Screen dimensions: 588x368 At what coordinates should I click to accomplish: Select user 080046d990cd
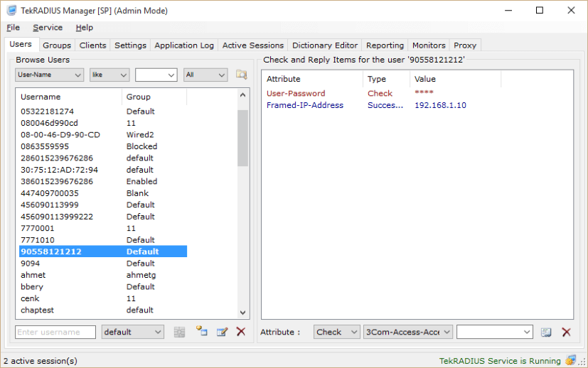[x=103, y=123]
